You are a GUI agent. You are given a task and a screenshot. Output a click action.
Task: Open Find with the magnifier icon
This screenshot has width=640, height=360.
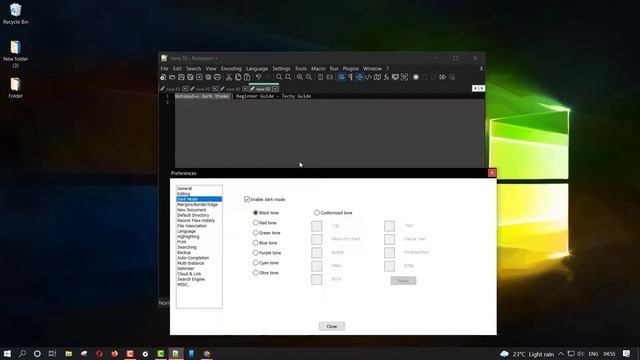tap(279, 77)
